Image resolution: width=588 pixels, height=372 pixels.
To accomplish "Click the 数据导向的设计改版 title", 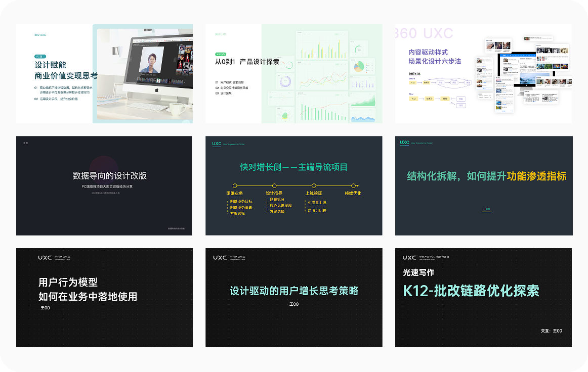I will coord(109,176).
